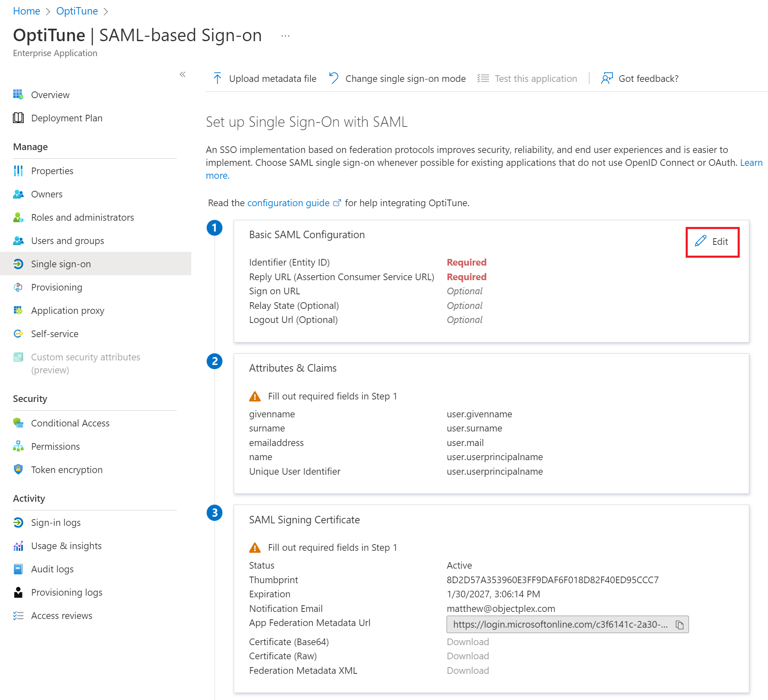768x700 pixels.
Task: Open Token encryption settings
Action: click(67, 469)
